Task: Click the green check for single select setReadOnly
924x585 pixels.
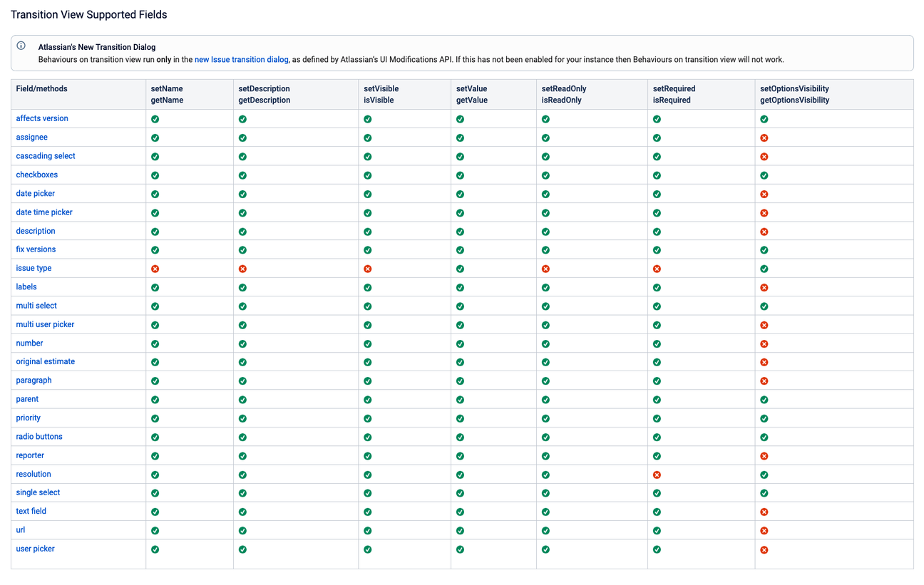Action: point(545,493)
